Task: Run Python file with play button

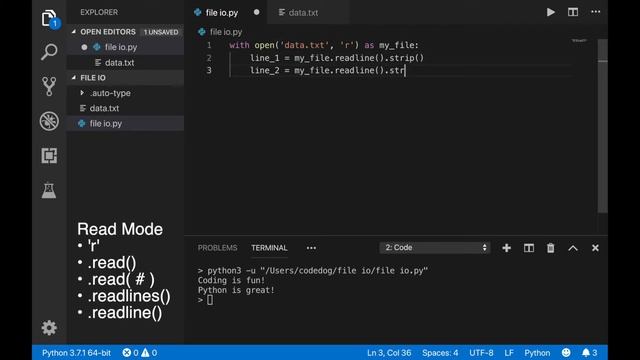Action: [551, 12]
